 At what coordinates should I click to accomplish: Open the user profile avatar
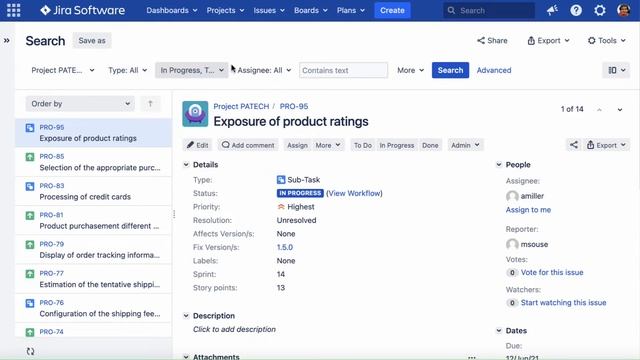(623, 10)
